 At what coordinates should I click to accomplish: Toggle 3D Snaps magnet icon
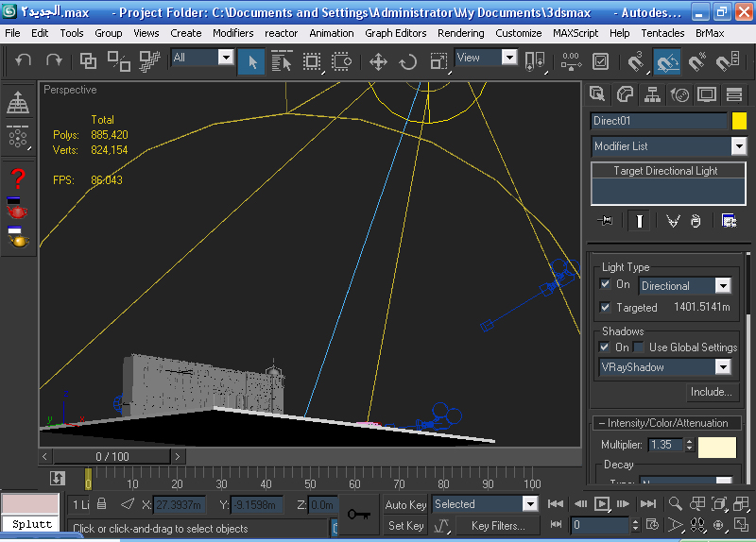coord(636,61)
